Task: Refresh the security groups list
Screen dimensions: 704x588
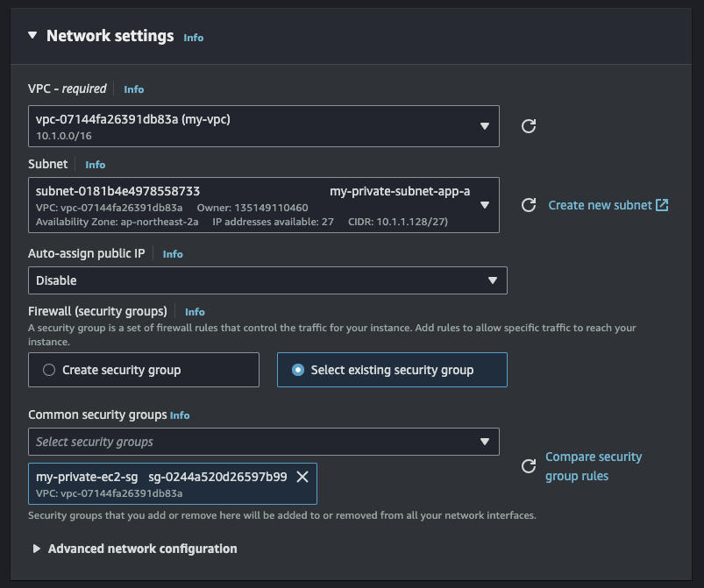Action: (529, 466)
